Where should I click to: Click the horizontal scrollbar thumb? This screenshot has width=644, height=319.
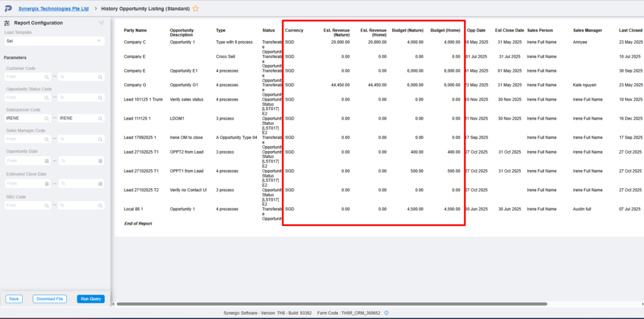point(332,304)
